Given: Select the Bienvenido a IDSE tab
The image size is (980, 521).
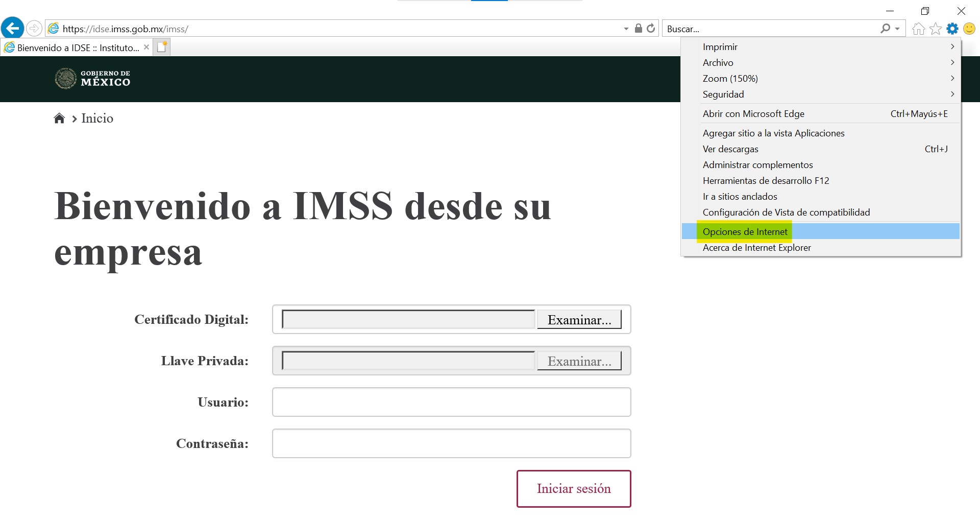Looking at the screenshot, I should tap(77, 48).
